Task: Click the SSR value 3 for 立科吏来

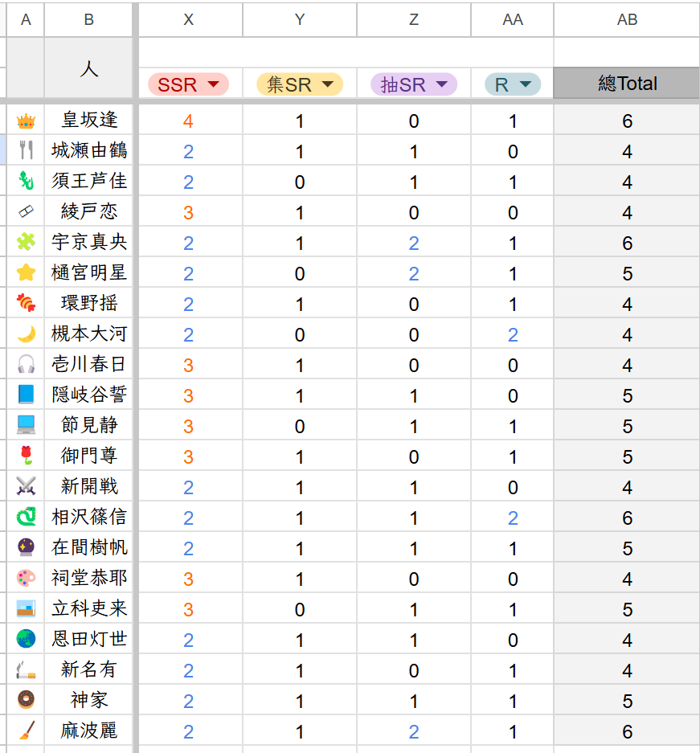Action: tap(188, 609)
